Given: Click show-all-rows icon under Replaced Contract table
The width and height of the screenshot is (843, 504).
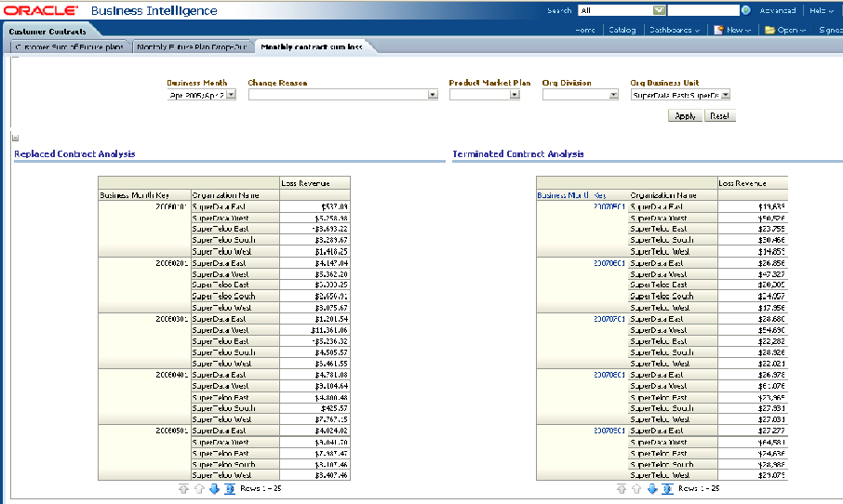Looking at the screenshot, I should coord(230,489).
